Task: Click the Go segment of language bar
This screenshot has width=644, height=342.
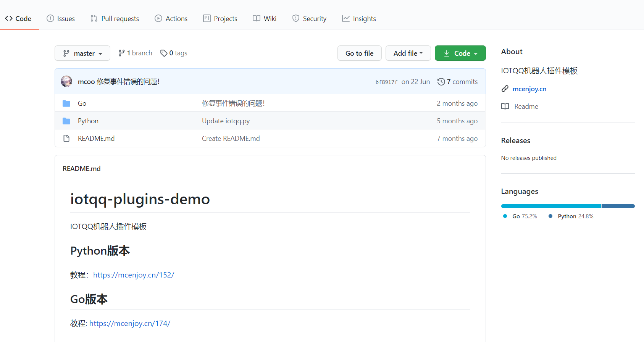Action: tap(551, 206)
